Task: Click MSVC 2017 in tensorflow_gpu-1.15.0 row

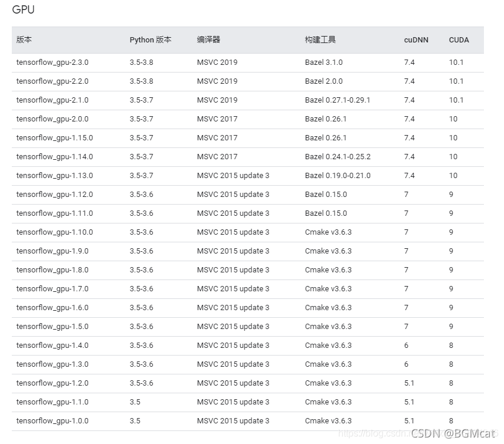Action: point(217,138)
